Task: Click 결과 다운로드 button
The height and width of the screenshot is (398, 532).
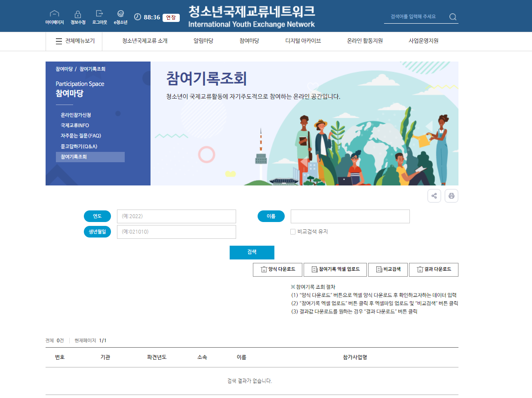Action: pyautogui.click(x=433, y=269)
